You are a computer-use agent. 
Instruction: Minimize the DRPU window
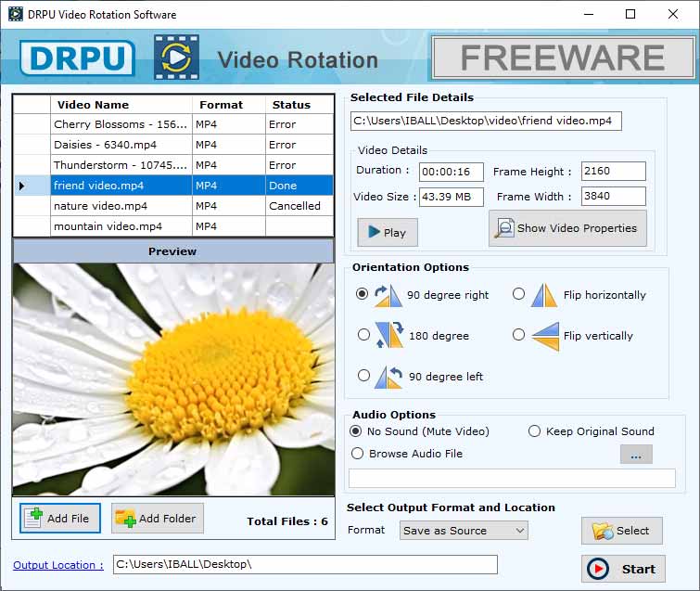coord(589,14)
